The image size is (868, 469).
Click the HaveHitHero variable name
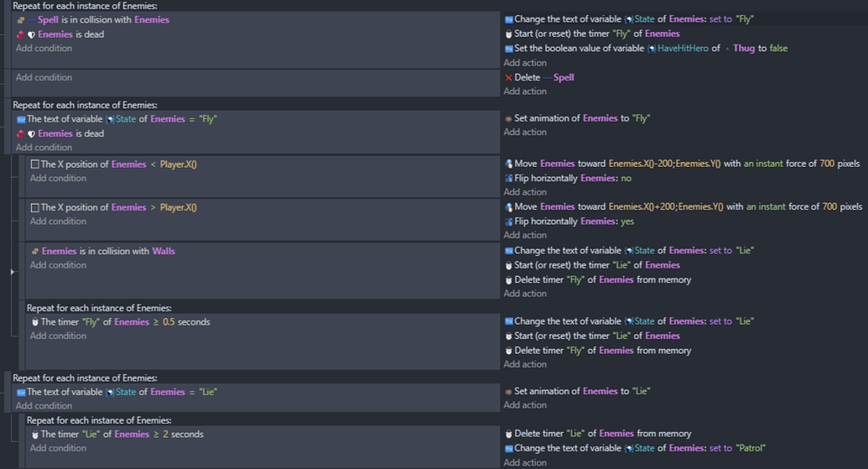pos(683,49)
